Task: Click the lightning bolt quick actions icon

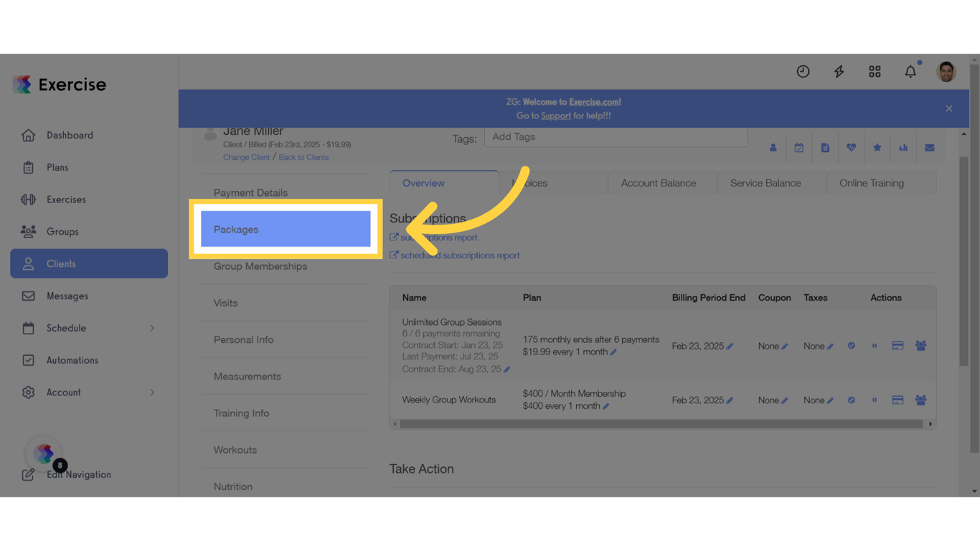Action: [x=839, y=71]
